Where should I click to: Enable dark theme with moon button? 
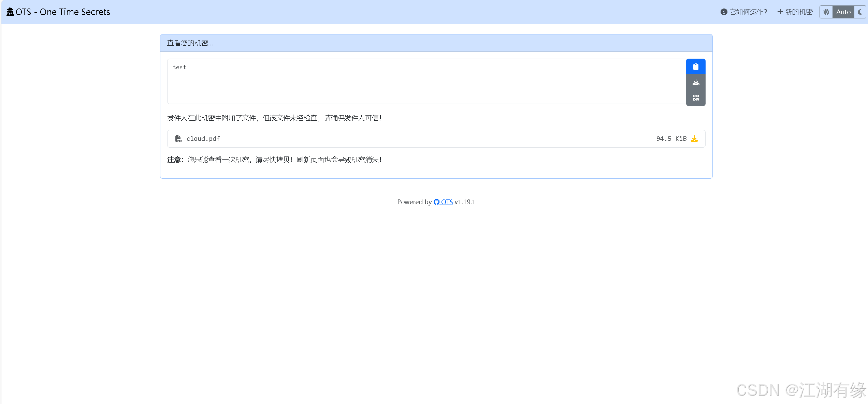pyautogui.click(x=860, y=12)
